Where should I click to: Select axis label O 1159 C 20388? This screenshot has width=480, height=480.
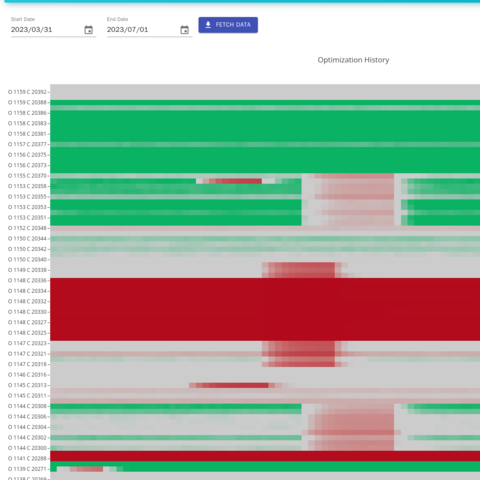coord(27,102)
